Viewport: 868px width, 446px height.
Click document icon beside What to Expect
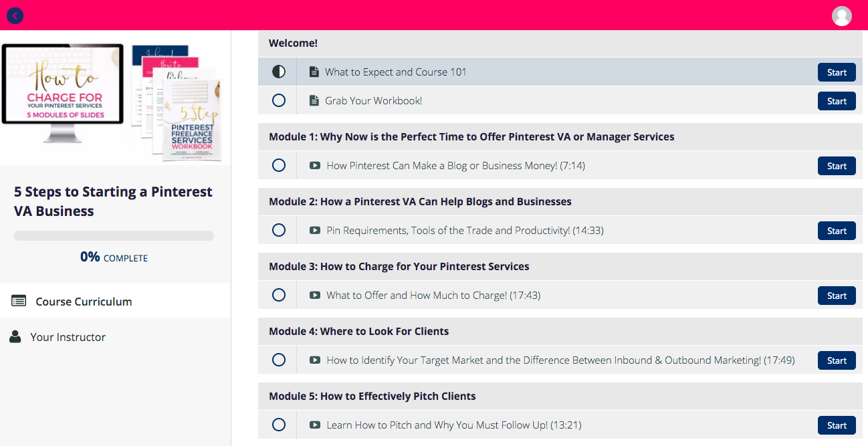(314, 72)
